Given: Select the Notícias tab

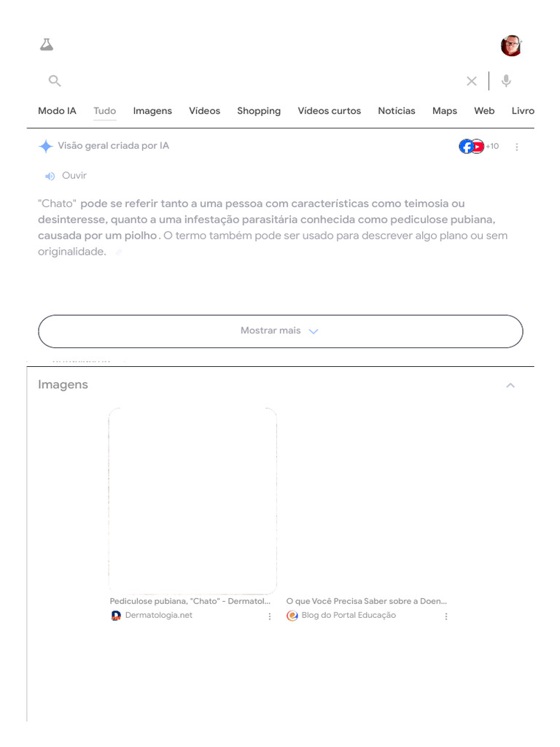Looking at the screenshot, I should point(397,111).
